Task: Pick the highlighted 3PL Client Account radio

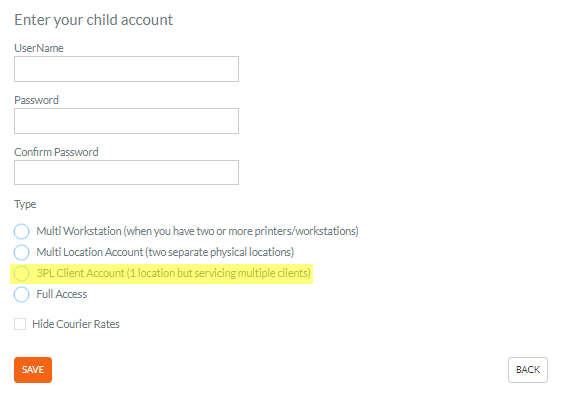Action: [21, 274]
